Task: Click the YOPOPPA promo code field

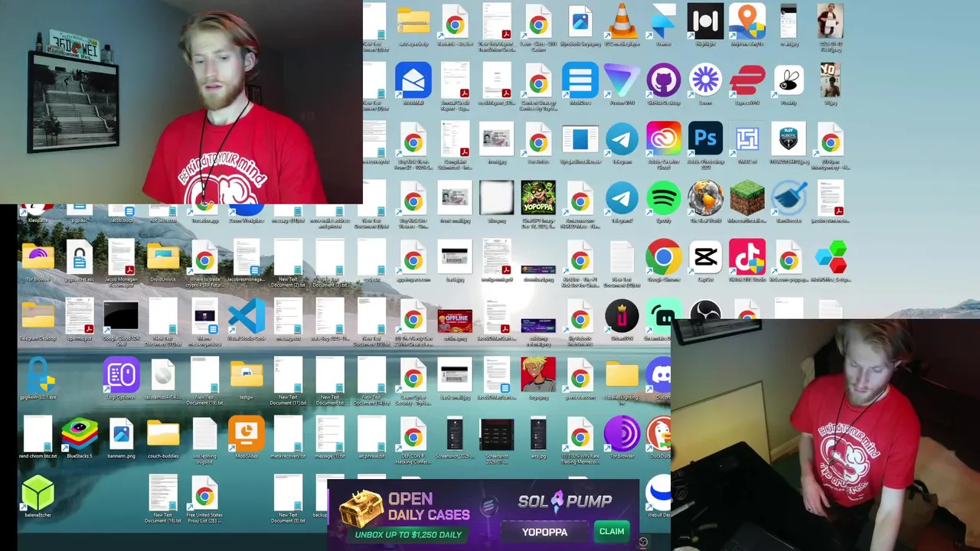Action: coord(544,531)
